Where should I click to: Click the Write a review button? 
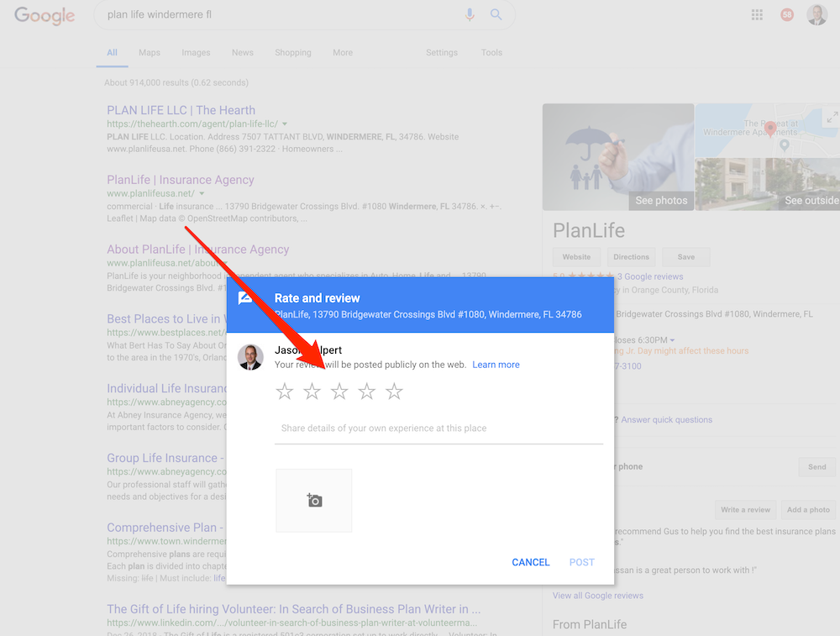tap(745, 509)
